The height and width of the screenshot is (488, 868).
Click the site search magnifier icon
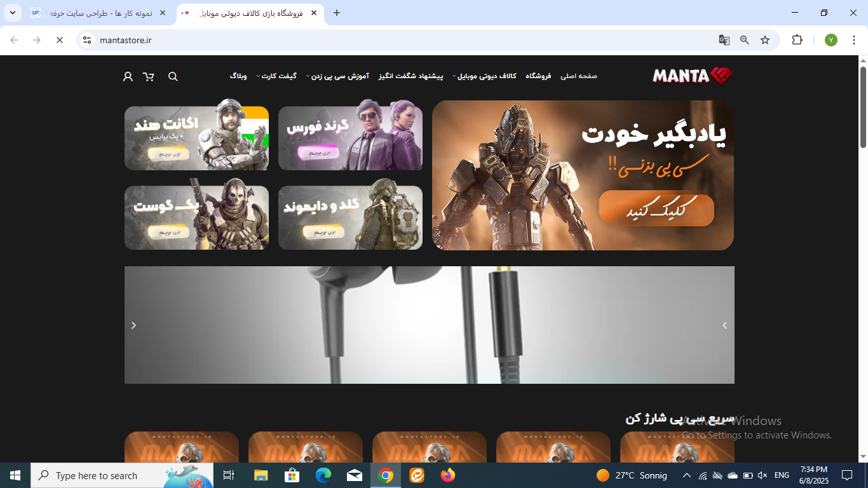point(173,76)
